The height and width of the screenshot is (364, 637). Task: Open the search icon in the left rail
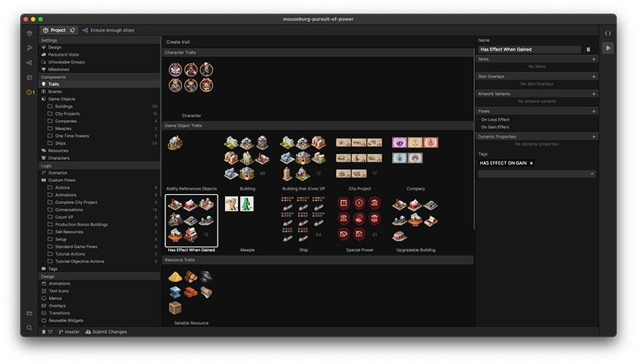(30, 328)
